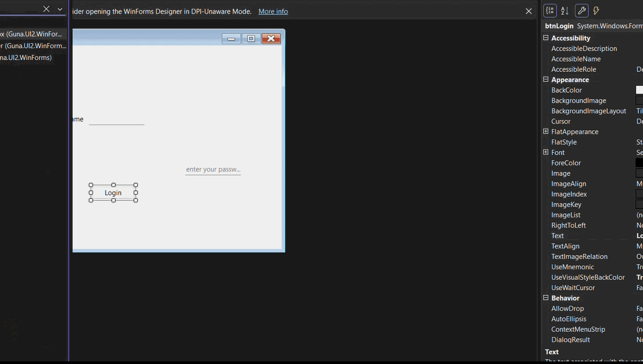The image size is (643, 364).
Task: Switch Properties to Categorized view
Action: click(x=550, y=11)
